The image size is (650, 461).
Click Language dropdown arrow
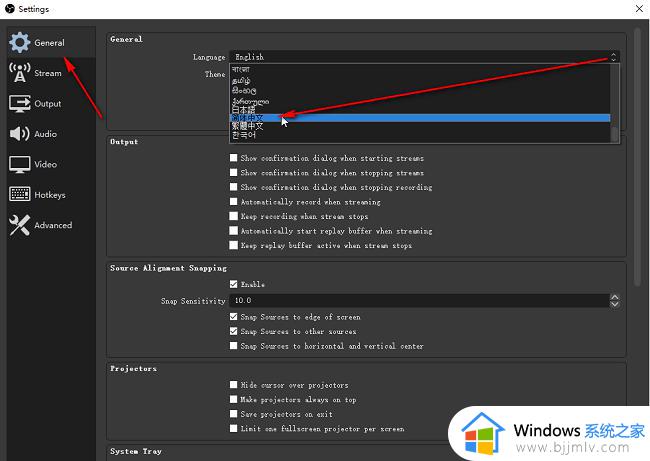pyautogui.click(x=614, y=56)
